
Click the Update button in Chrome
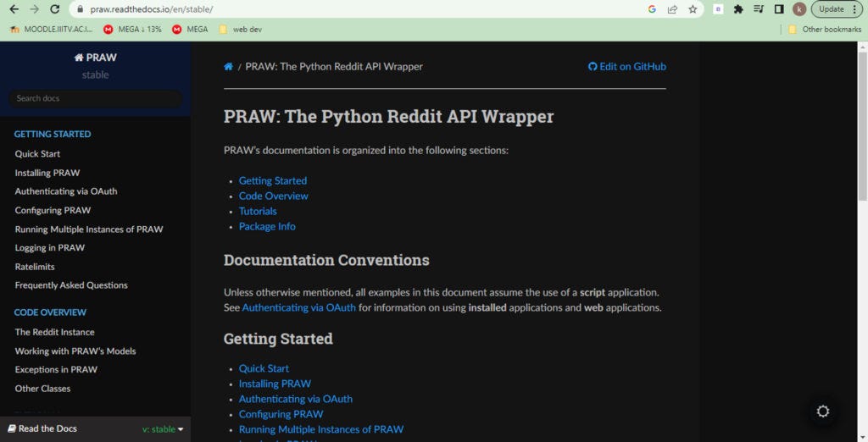[837, 9]
